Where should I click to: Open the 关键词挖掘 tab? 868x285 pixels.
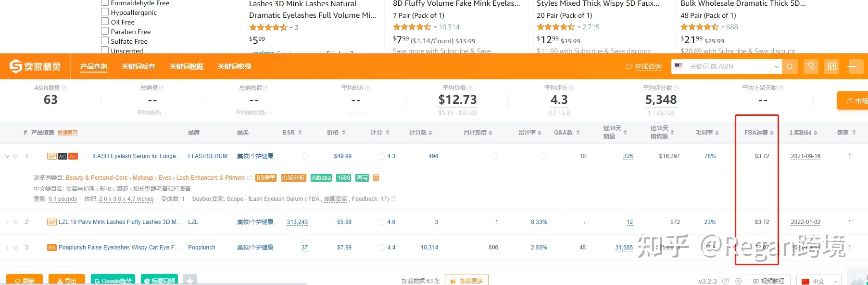click(x=187, y=66)
